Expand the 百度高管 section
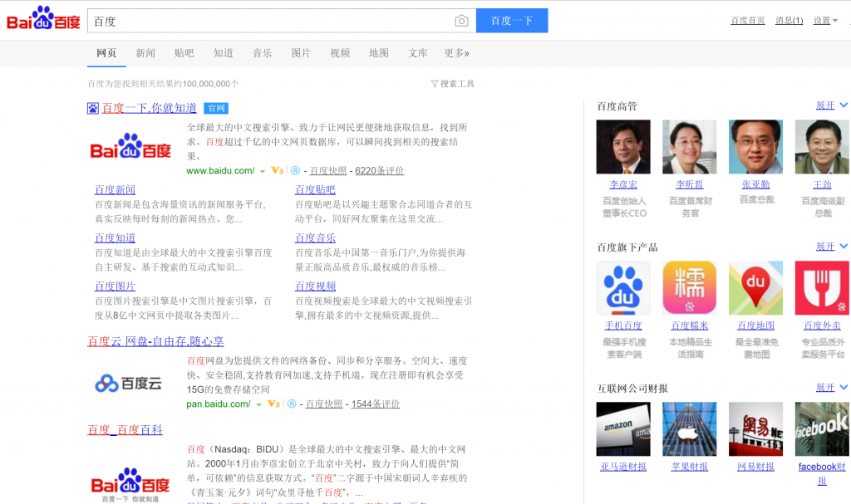The height and width of the screenshot is (504, 851). [831, 105]
